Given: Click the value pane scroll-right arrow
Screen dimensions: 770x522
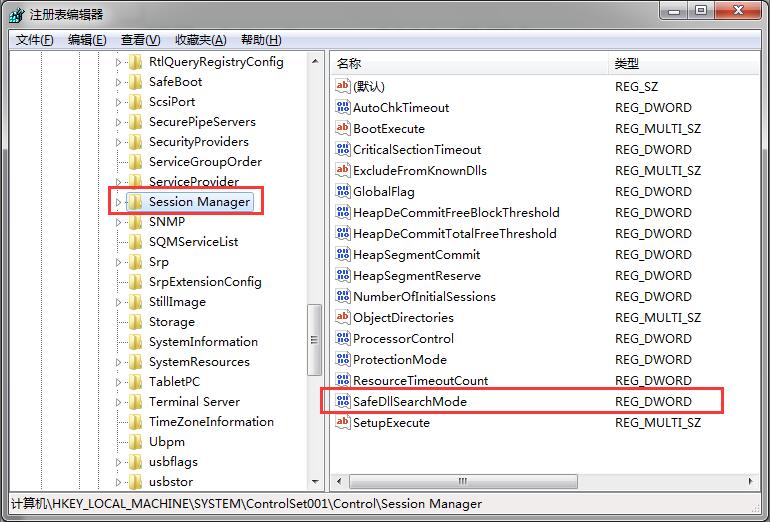Looking at the screenshot, I should point(750,481).
